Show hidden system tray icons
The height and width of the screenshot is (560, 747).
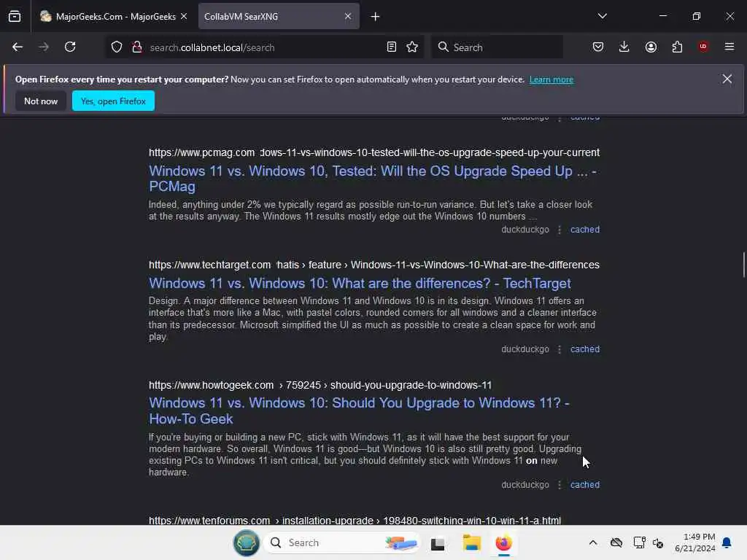pyautogui.click(x=592, y=542)
